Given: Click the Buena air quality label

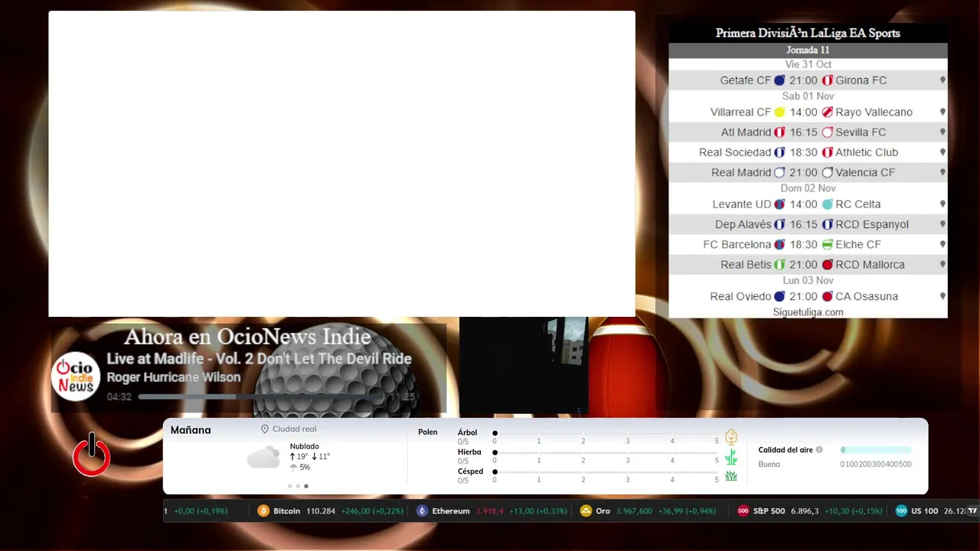Looking at the screenshot, I should point(769,465).
